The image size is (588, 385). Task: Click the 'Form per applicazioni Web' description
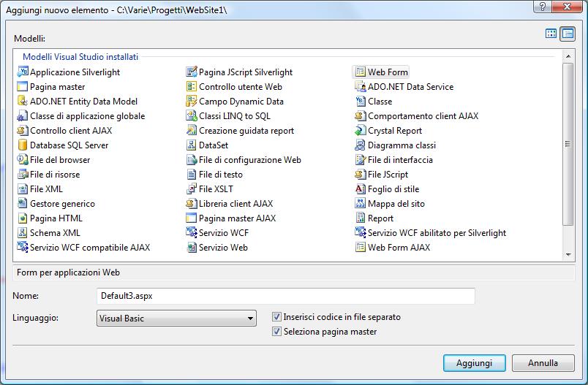tap(68, 272)
